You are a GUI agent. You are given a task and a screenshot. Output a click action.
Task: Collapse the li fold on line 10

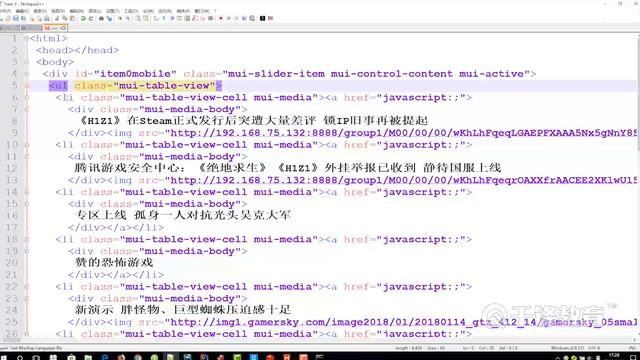[27, 145]
